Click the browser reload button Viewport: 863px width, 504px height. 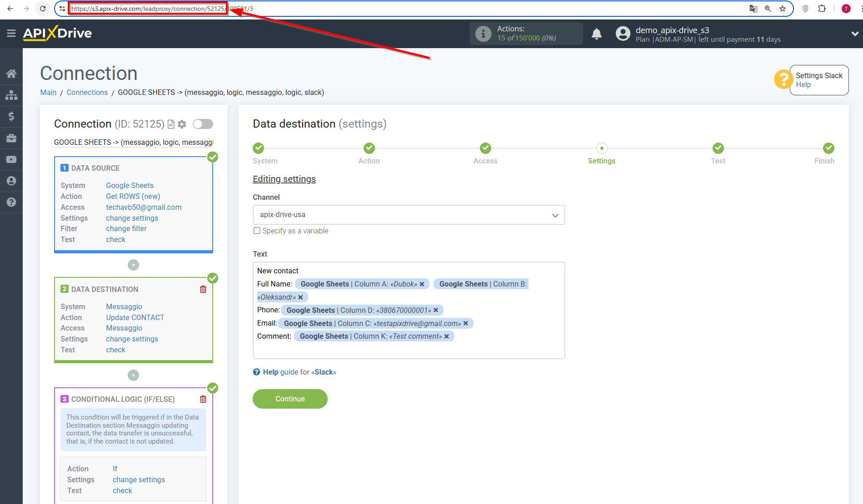click(x=42, y=9)
